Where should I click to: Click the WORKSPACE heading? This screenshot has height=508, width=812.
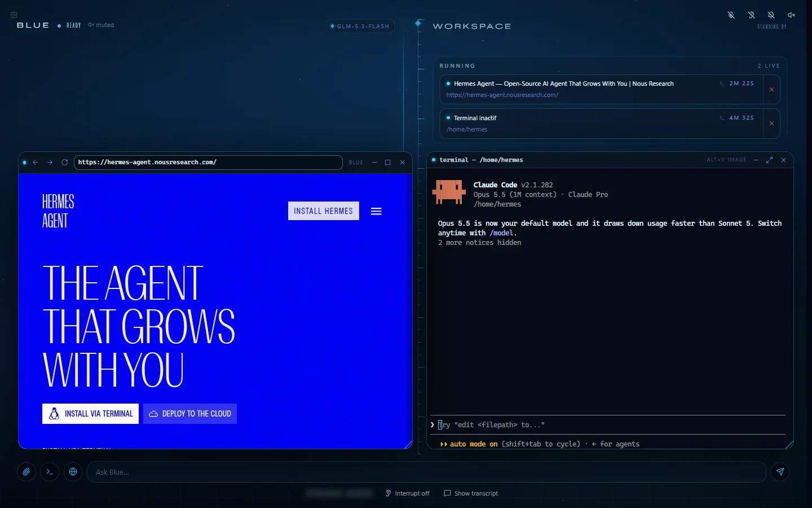[x=472, y=26]
